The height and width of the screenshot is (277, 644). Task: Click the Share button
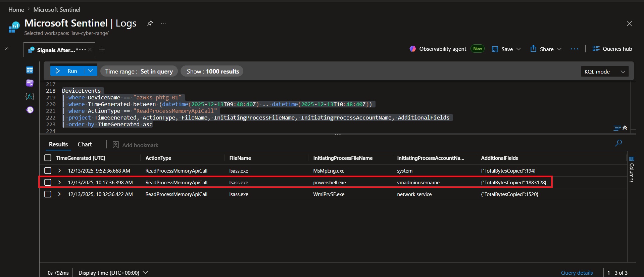coord(542,49)
